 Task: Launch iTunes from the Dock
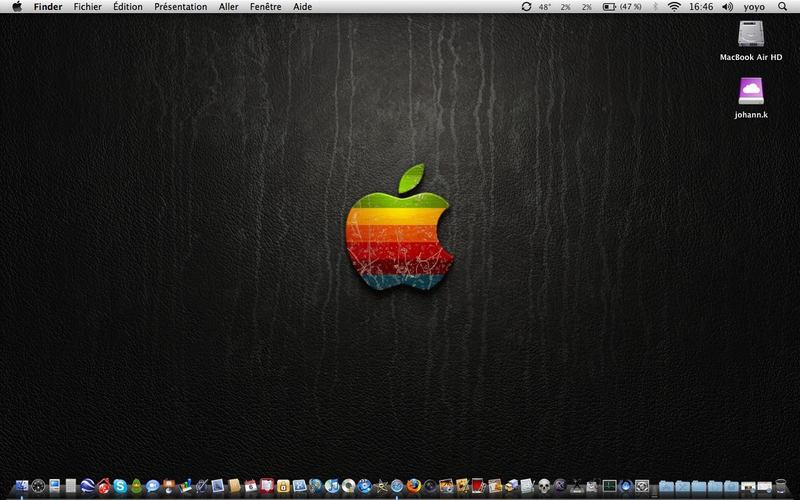pyautogui.click(x=332, y=486)
